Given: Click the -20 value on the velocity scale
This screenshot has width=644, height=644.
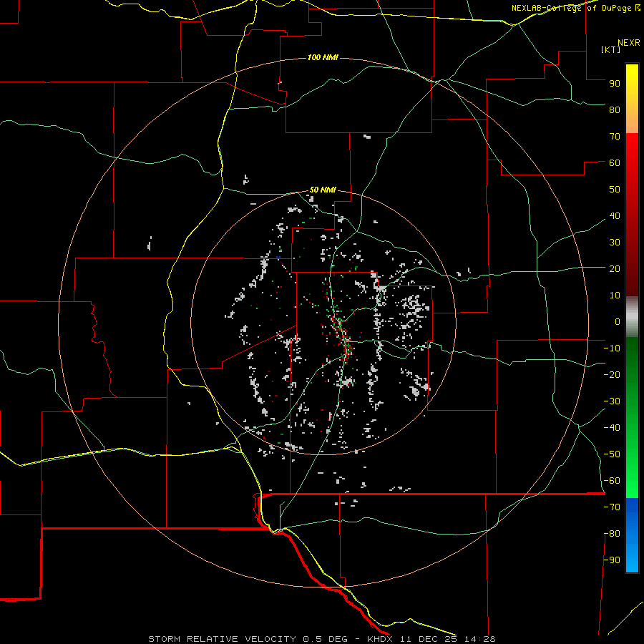Looking at the screenshot, I should (x=612, y=374).
